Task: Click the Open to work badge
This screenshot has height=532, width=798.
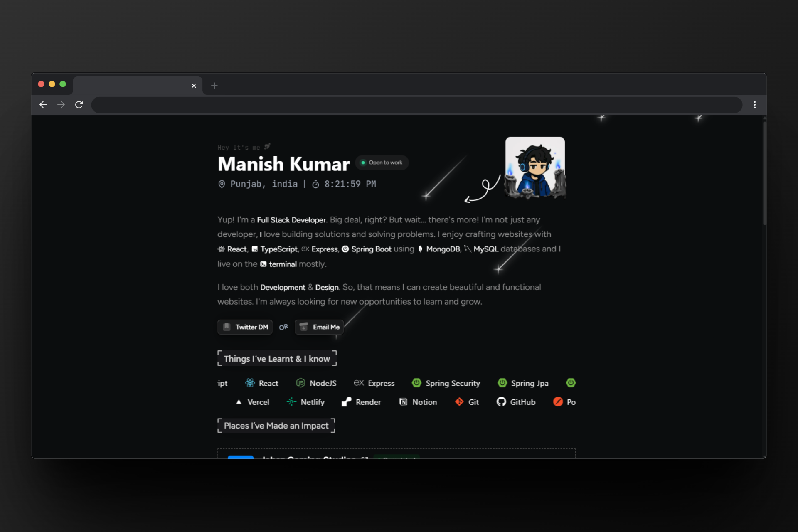Action: tap(382, 163)
